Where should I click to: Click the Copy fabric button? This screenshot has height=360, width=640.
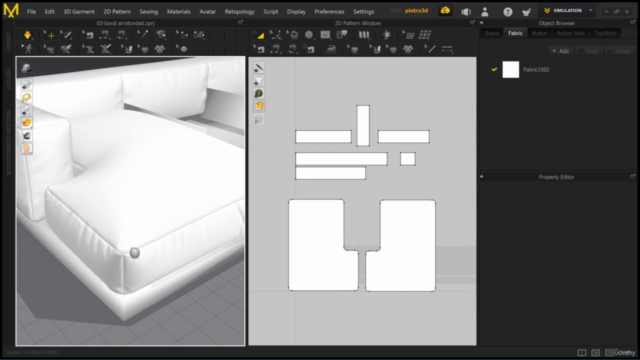click(588, 51)
